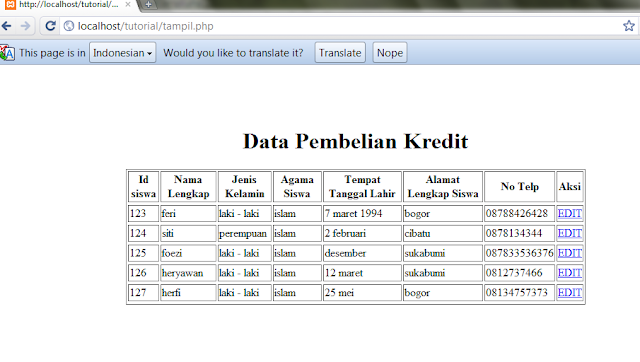Click the id cell 127
Image resolution: width=640 pixels, height=362 pixels.
click(x=143, y=293)
